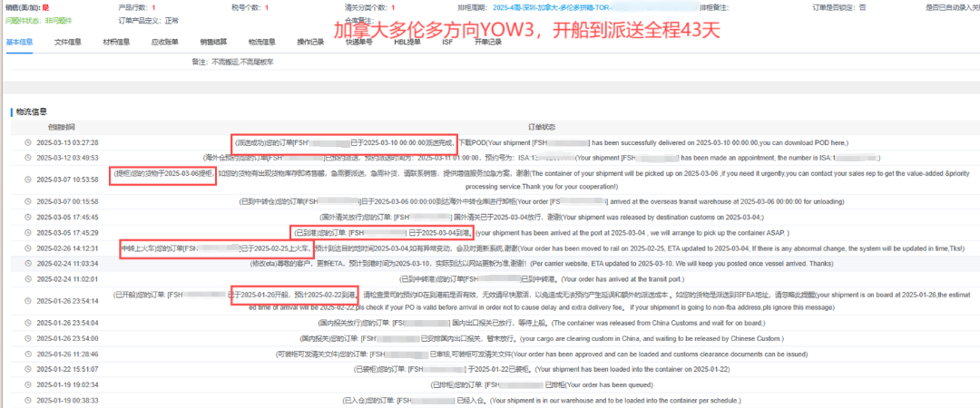Click the 订单状态 column header
Image resolution: width=980 pixels, height=408 pixels.
pos(541,127)
